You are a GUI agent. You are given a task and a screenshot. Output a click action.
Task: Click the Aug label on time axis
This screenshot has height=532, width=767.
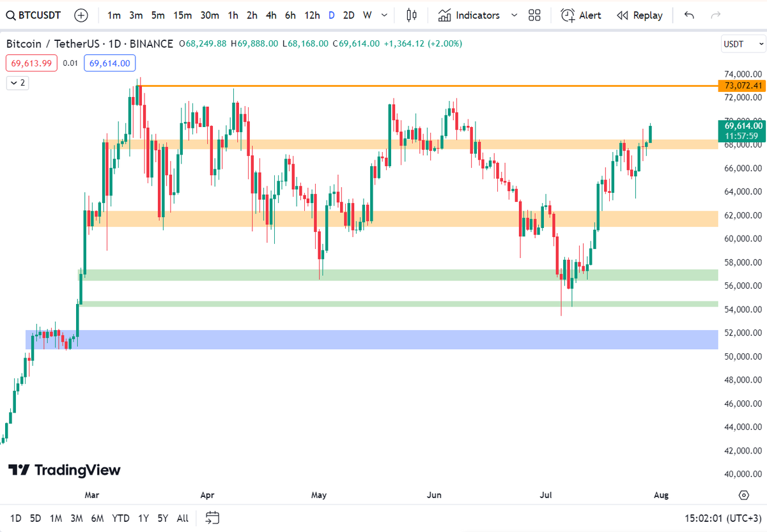point(661,495)
